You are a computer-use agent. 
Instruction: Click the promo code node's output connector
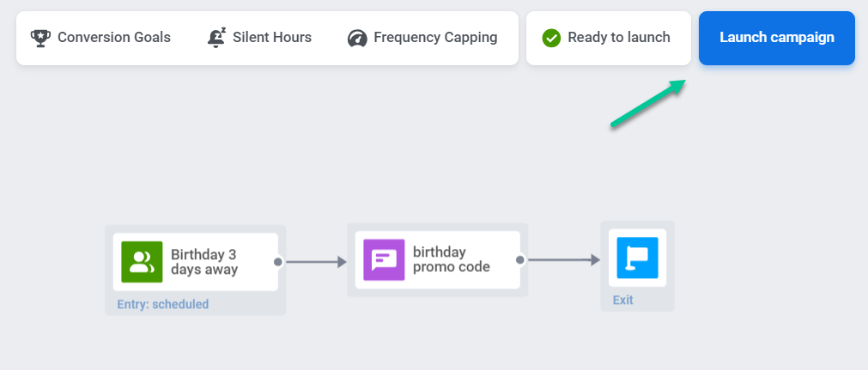tap(520, 259)
